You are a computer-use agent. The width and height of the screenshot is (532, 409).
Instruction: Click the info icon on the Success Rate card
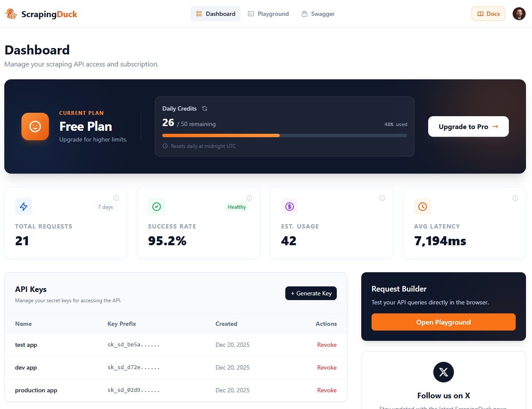(249, 198)
